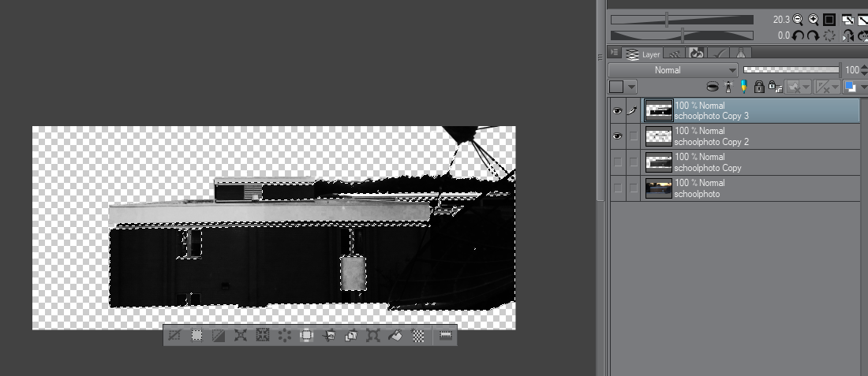Click the layer opacity slider
The height and width of the screenshot is (376, 868).
coord(791,70)
